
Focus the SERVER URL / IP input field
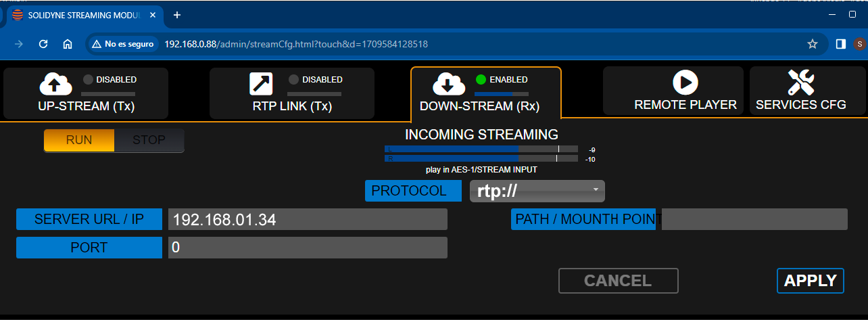point(308,219)
